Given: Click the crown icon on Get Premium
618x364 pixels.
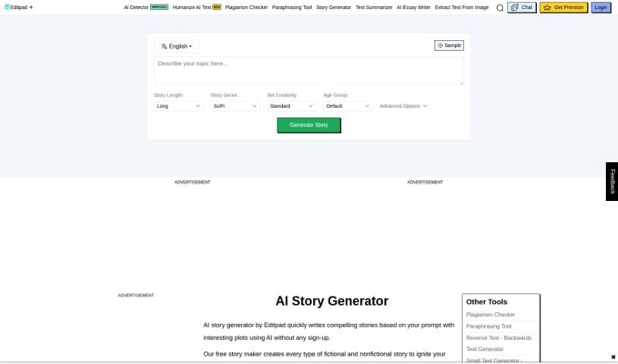Looking at the screenshot, I should pos(547,8).
